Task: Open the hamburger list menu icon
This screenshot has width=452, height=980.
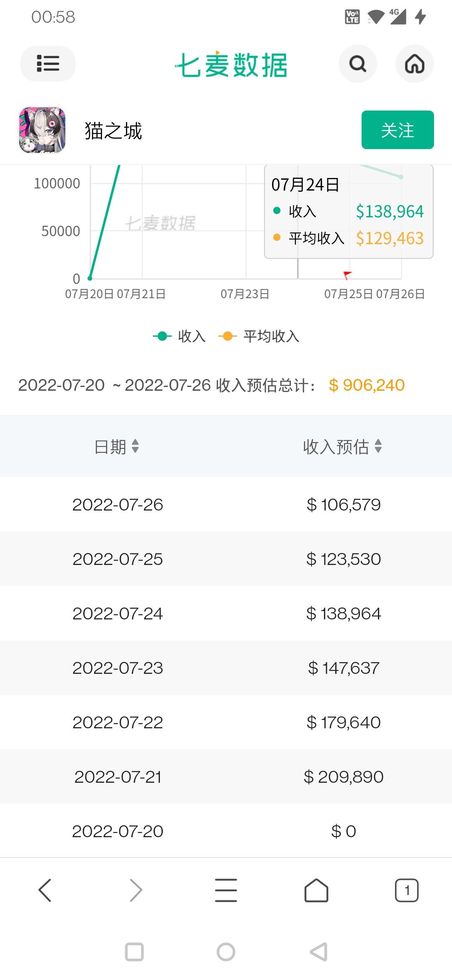Action: [x=48, y=64]
